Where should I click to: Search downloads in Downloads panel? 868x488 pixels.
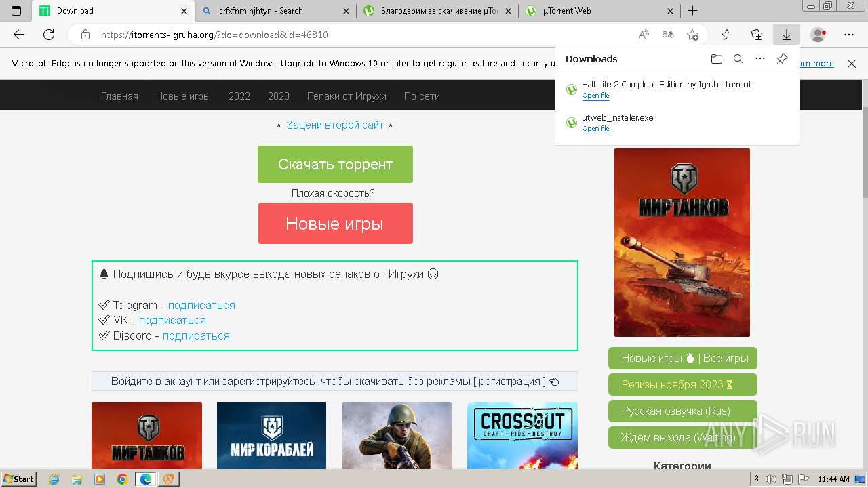tap(738, 59)
